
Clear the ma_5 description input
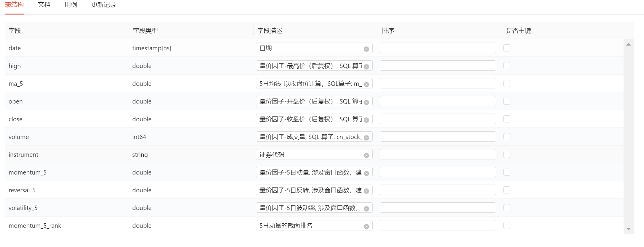click(x=366, y=85)
